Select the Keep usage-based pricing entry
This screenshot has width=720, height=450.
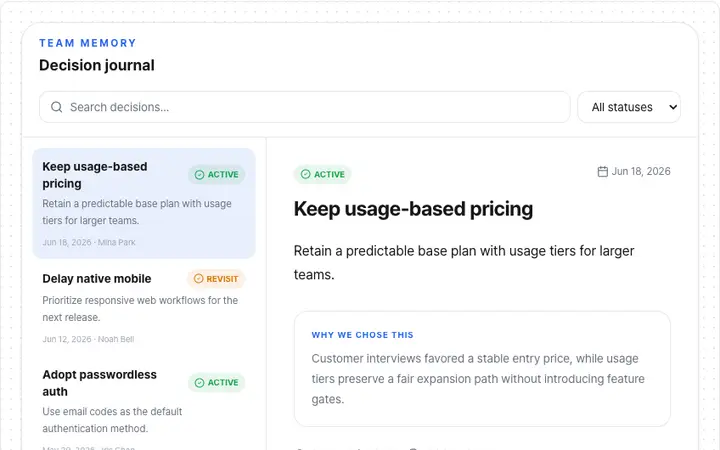[x=144, y=203]
